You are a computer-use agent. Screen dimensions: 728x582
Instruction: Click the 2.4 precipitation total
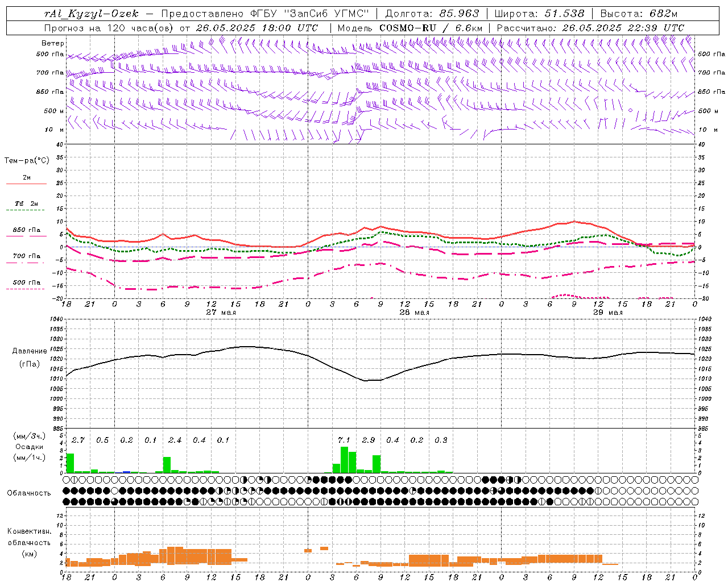click(x=175, y=440)
